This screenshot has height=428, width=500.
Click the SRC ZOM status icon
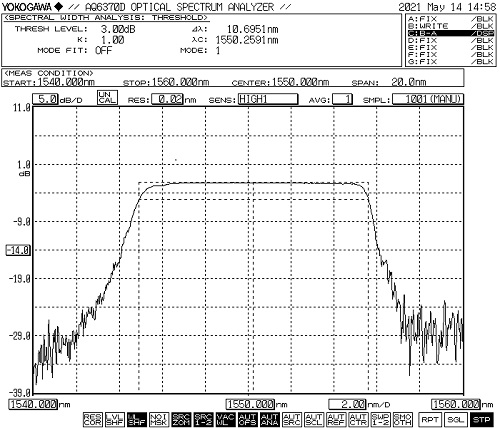coord(181,419)
